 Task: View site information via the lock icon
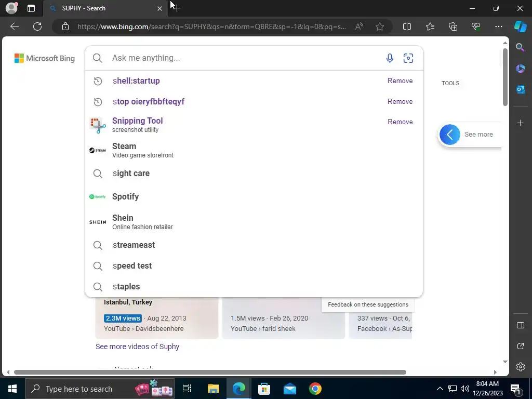click(65, 26)
